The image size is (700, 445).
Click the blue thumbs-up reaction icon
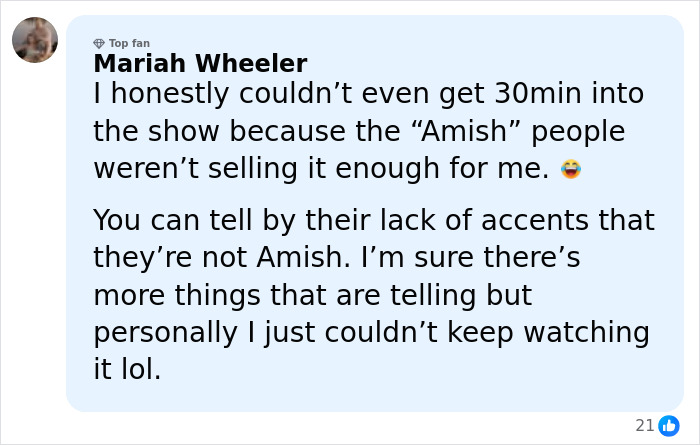click(669, 425)
